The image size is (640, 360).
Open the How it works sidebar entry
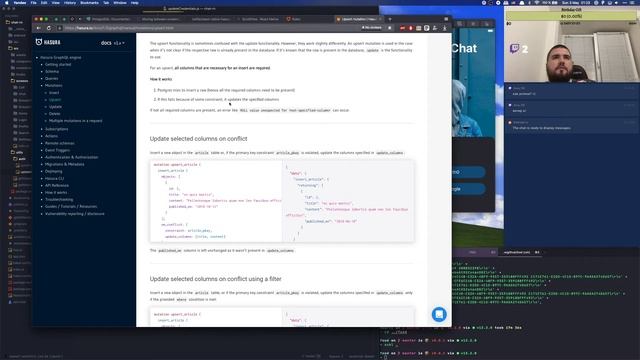coord(56,192)
